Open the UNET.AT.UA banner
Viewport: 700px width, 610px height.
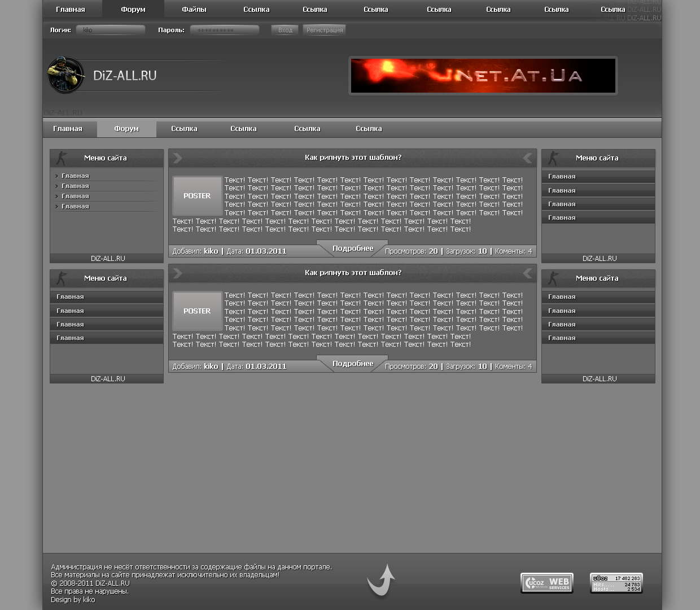[483, 76]
